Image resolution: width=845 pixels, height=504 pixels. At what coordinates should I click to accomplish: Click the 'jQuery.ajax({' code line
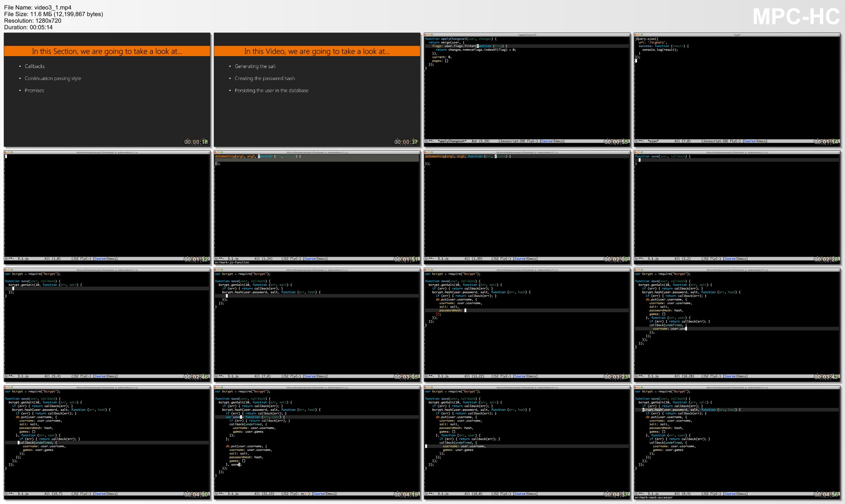click(647, 39)
